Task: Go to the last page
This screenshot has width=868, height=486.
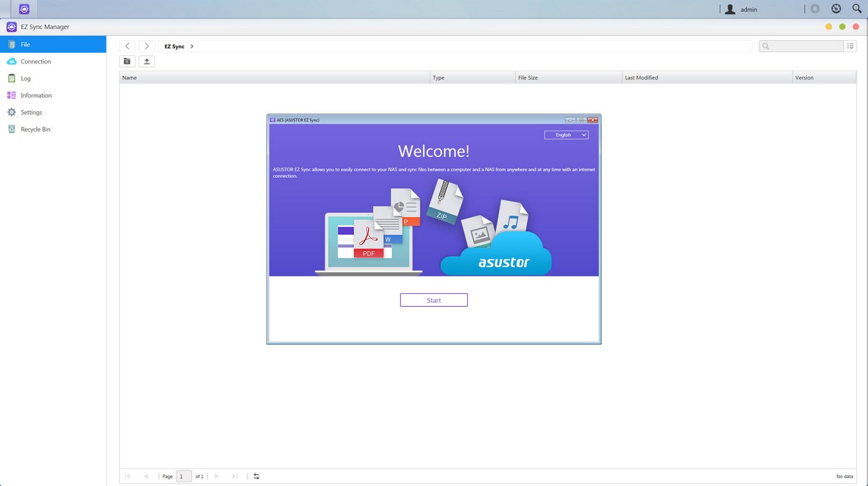Action: (x=235, y=476)
